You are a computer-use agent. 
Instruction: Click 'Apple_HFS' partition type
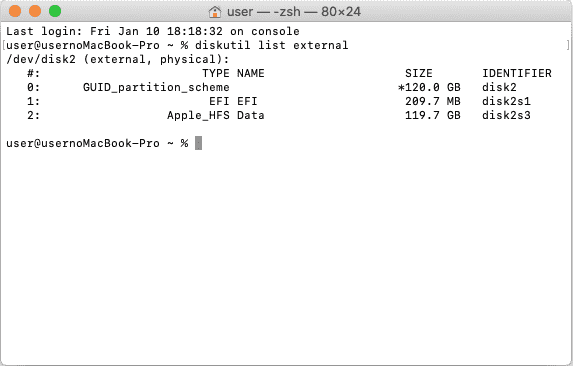(198, 115)
